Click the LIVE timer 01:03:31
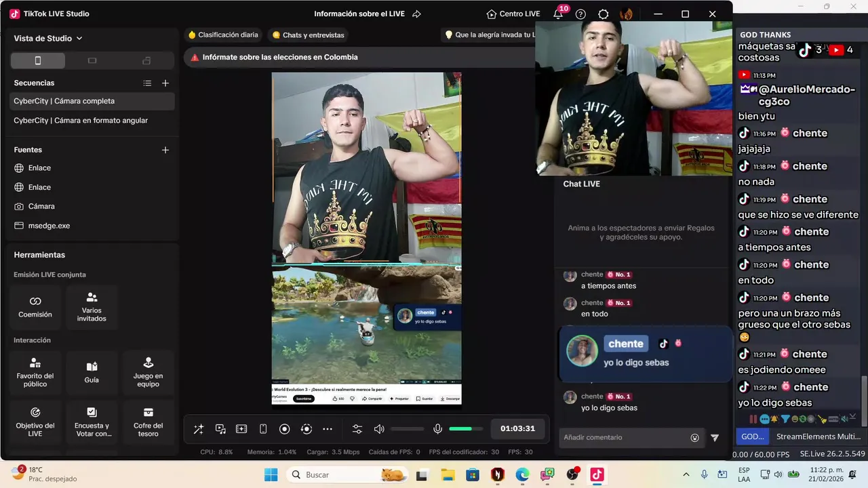This screenshot has height=488, width=868. point(518,428)
